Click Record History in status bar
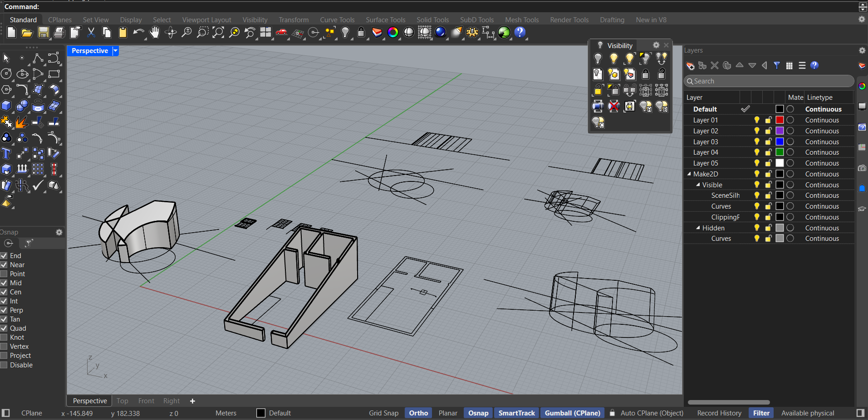The image size is (868, 420). click(719, 413)
